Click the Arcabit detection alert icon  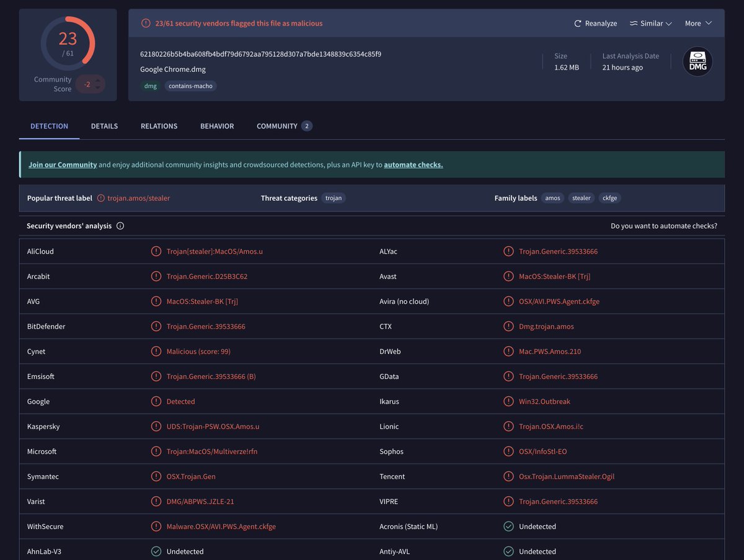pos(156,277)
